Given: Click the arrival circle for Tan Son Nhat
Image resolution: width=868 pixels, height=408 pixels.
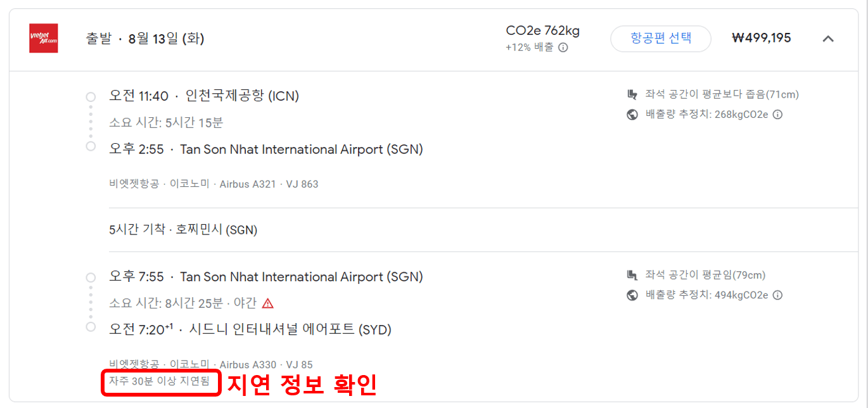Looking at the screenshot, I should pyautogui.click(x=90, y=148).
